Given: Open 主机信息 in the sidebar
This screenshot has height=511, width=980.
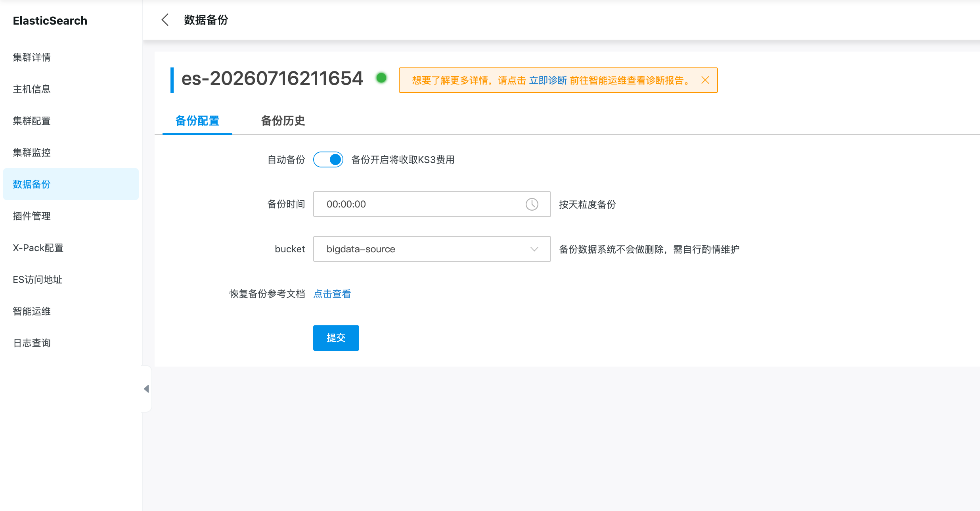Looking at the screenshot, I should (71, 89).
